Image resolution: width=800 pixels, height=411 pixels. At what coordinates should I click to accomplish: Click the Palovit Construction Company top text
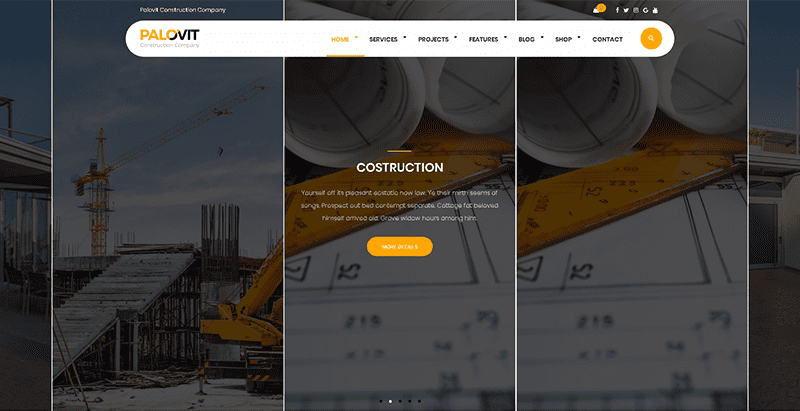(x=183, y=10)
